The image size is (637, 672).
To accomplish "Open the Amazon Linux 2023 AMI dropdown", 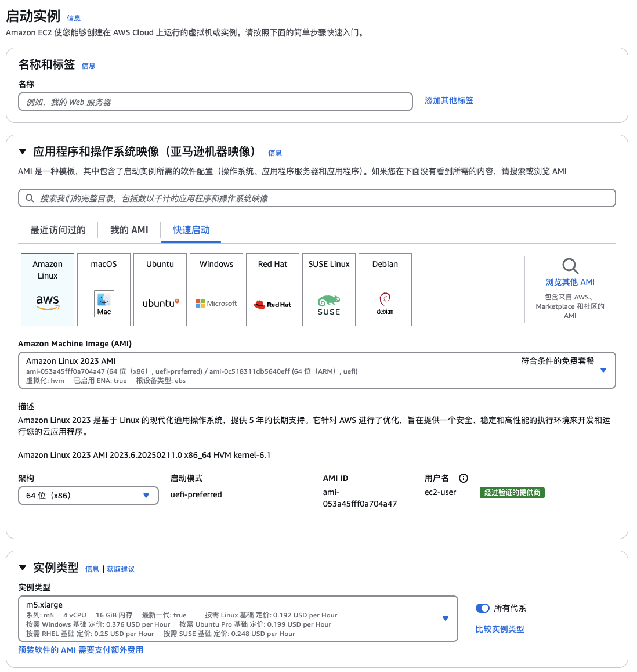I will coord(317,370).
